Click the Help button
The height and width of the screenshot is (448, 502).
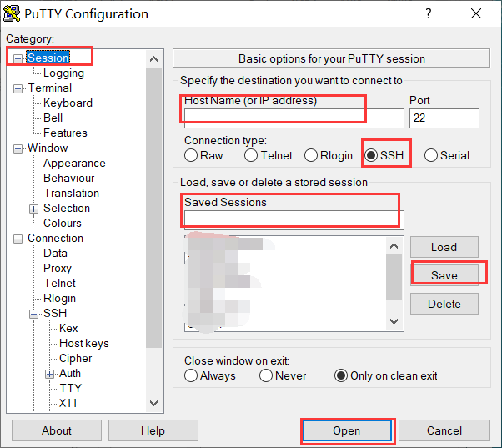(153, 430)
